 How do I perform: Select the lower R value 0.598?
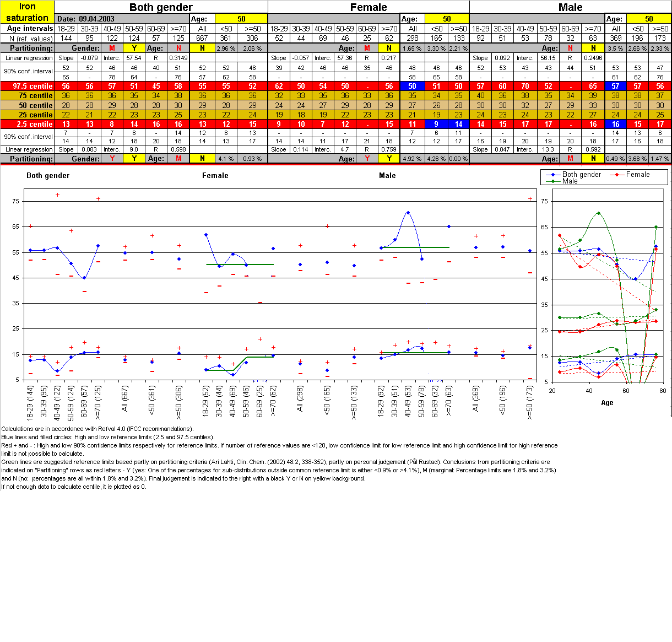pyautogui.click(x=178, y=149)
